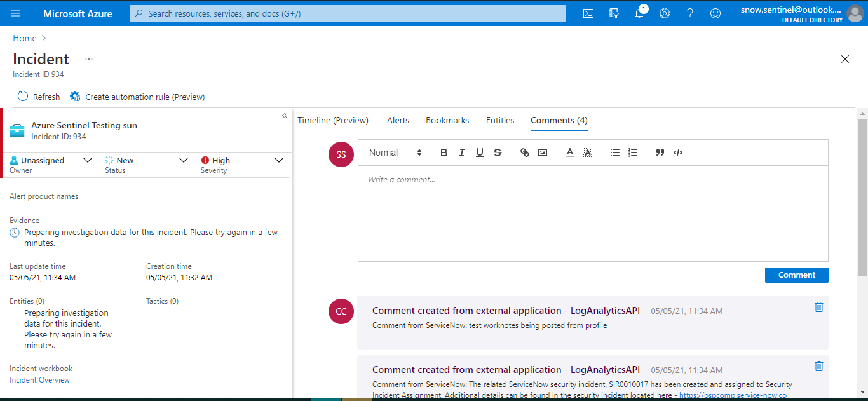Click the 'Incident ID 934' subtitle text

[38, 74]
